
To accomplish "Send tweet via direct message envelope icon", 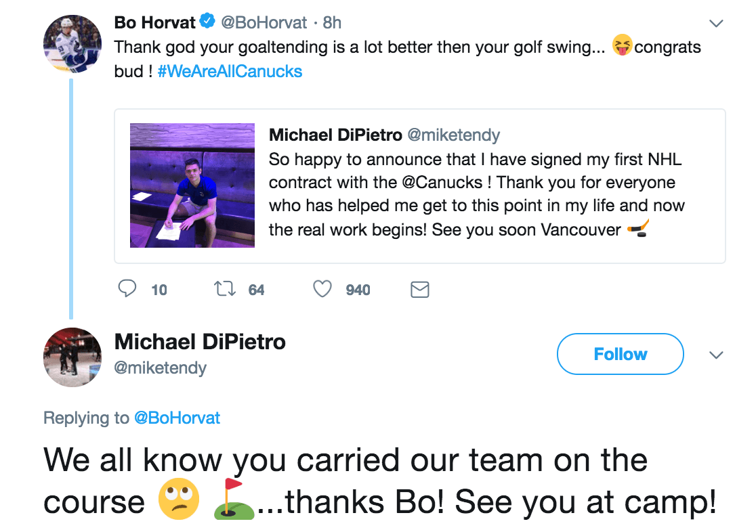I will coord(420,290).
